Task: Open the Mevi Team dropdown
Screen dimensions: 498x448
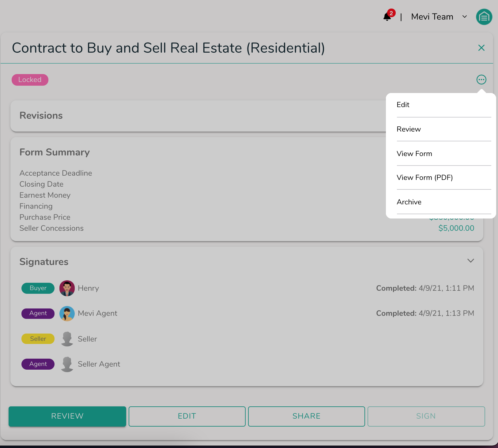Action: (x=439, y=17)
